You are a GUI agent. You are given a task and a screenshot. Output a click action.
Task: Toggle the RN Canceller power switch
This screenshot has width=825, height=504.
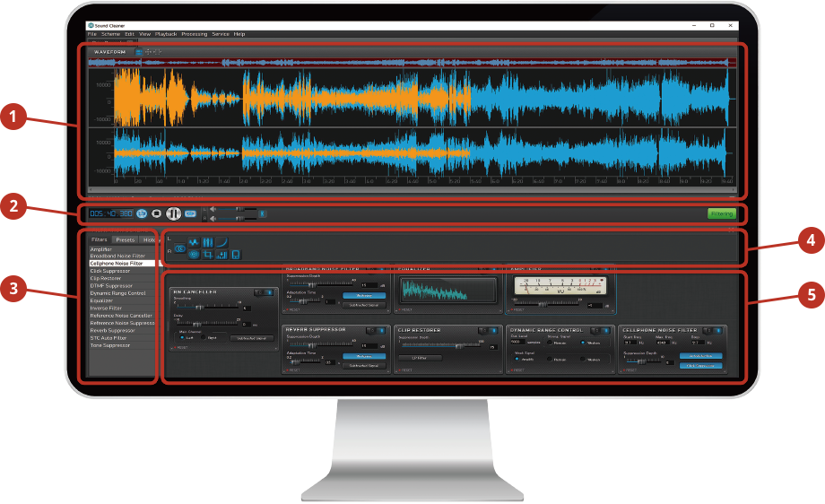tap(265, 292)
